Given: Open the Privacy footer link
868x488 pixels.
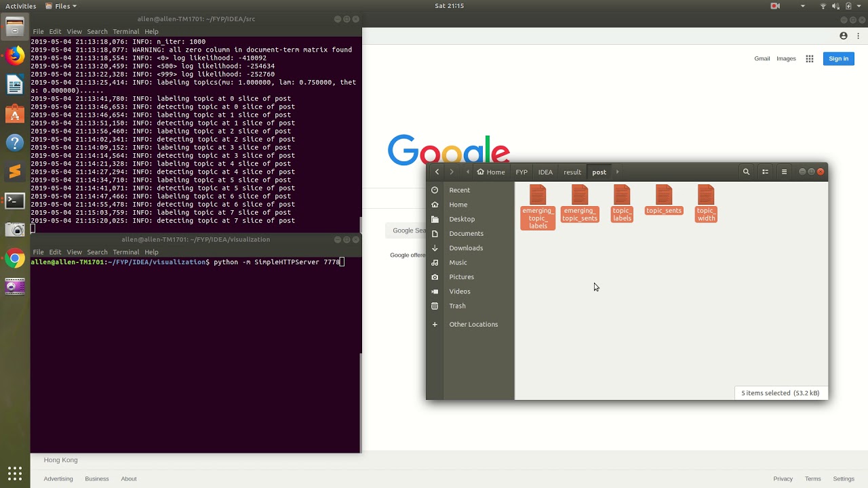Looking at the screenshot, I should tap(783, 479).
